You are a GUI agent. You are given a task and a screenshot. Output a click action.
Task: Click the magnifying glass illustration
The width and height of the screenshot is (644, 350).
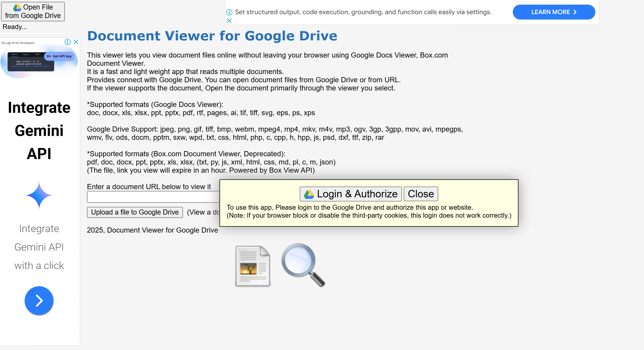pyautogui.click(x=303, y=265)
